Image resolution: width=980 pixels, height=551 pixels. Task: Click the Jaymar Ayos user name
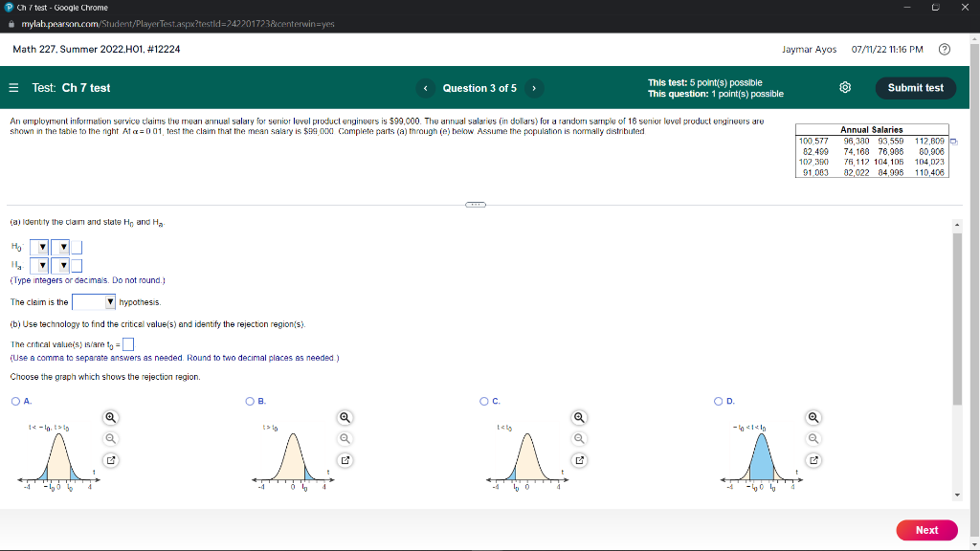click(x=809, y=50)
